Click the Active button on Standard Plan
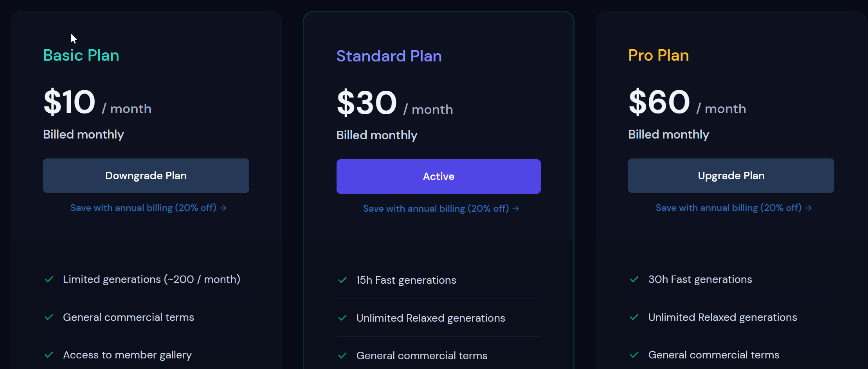The width and height of the screenshot is (868, 369). click(438, 176)
